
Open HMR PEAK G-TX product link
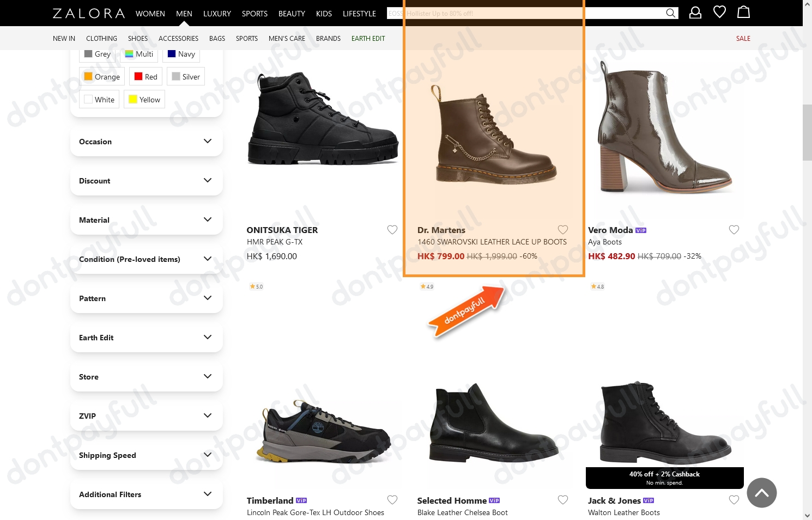click(275, 242)
